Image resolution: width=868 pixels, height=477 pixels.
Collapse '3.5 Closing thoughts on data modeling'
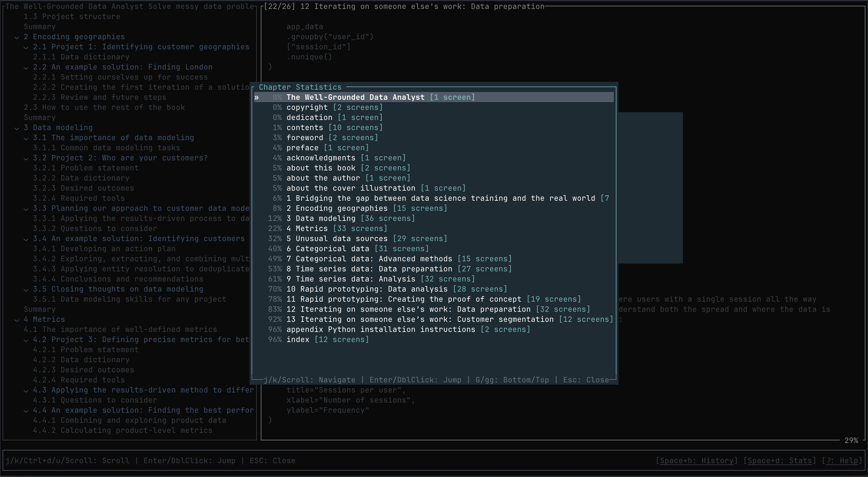(26, 290)
